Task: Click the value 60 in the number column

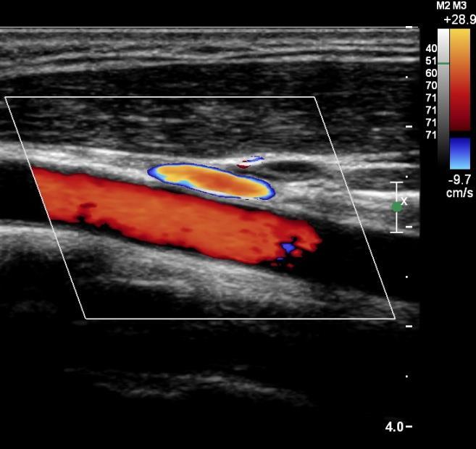Action: (x=431, y=73)
